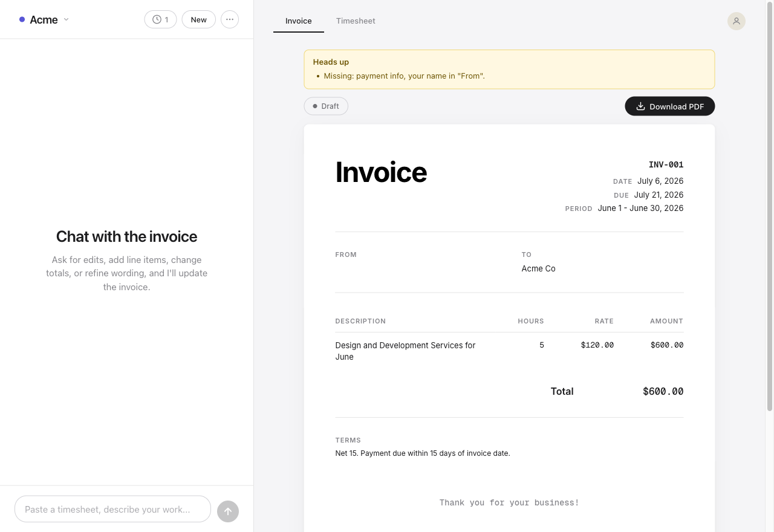The height and width of the screenshot is (532, 774).
Task: Click the due date July 21, 2026
Action: point(659,195)
